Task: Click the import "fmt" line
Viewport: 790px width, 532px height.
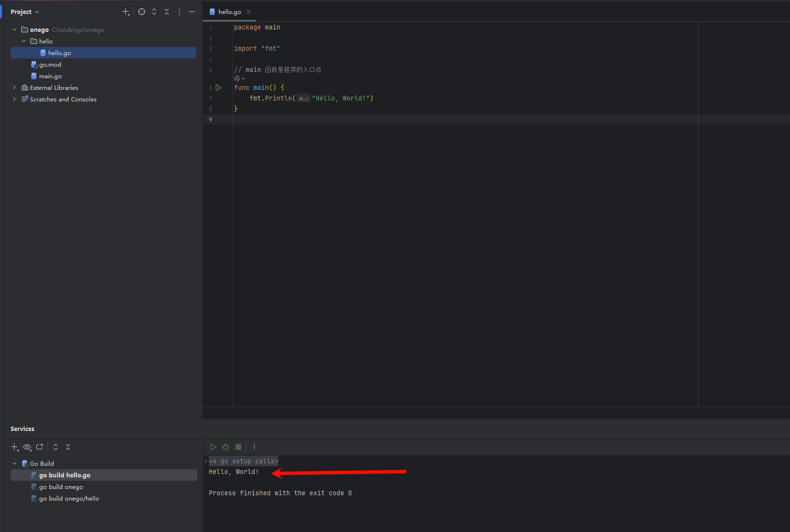Action: (x=257, y=49)
